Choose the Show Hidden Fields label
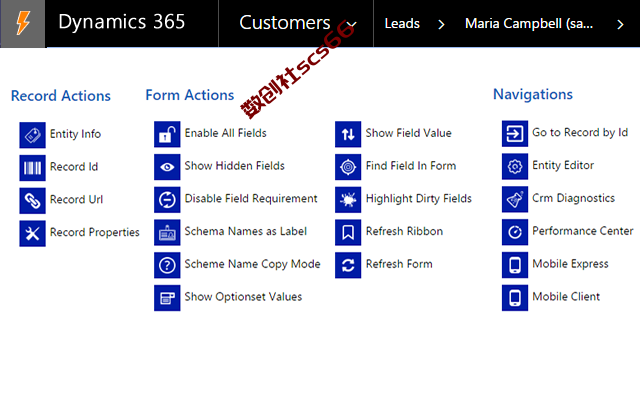 pyautogui.click(x=234, y=166)
